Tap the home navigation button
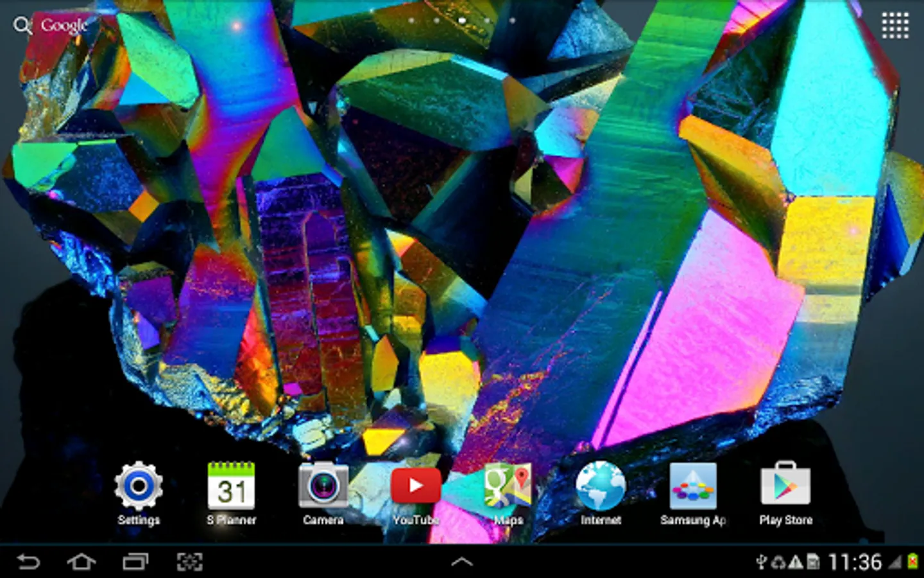This screenshot has width=924, height=578. click(x=81, y=562)
